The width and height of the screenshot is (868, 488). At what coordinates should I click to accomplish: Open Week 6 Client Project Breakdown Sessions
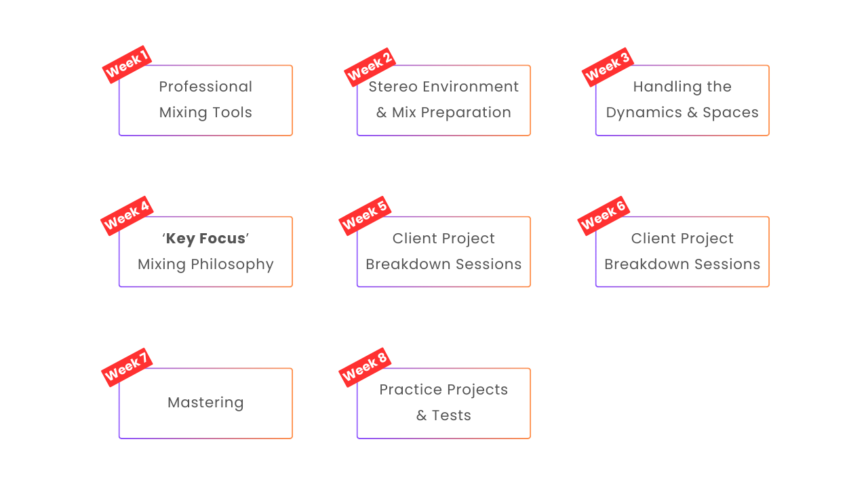pyautogui.click(x=683, y=251)
